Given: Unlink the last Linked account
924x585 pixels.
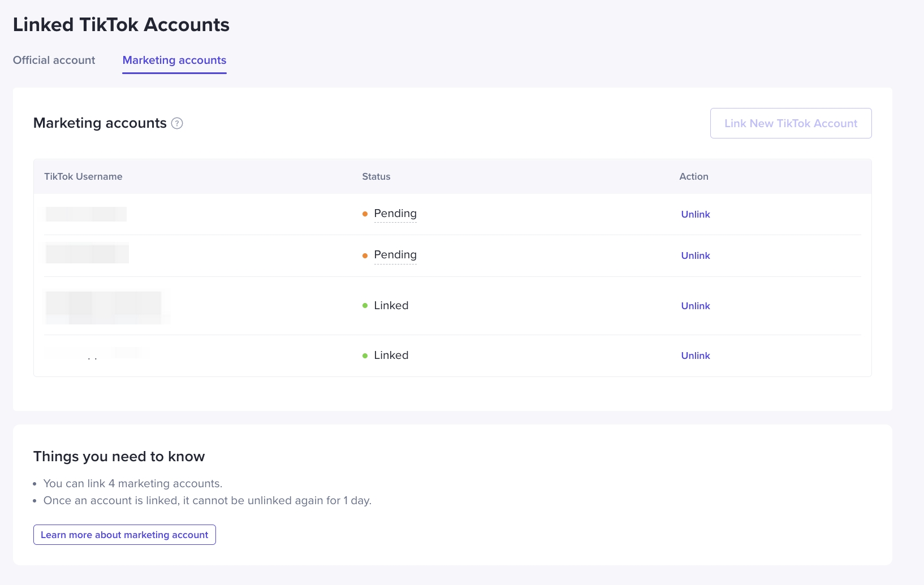Looking at the screenshot, I should pyautogui.click(x=695, y=356).
